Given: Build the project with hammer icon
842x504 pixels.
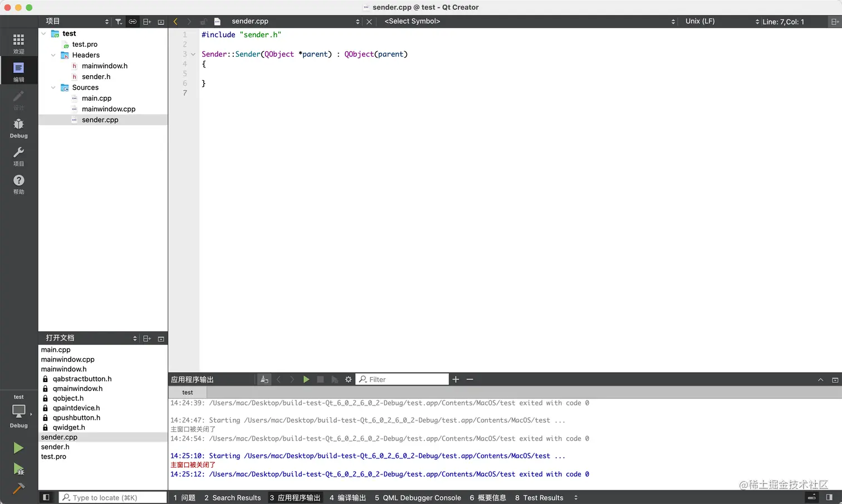Looking at the screenshot, I should coord(18,488).
